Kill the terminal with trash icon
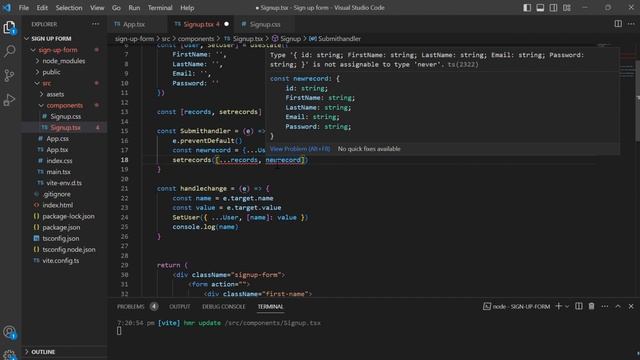 click(x=591, y=306)
